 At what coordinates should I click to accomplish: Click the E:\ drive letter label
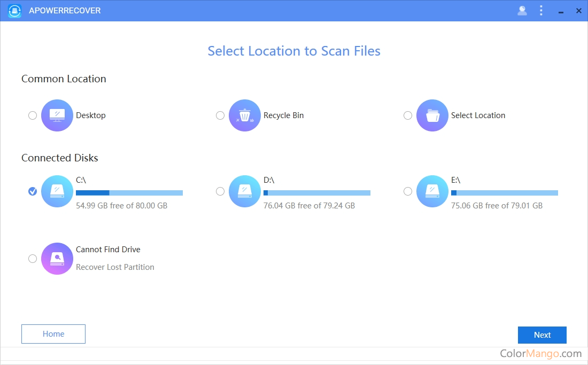[455, 180]
